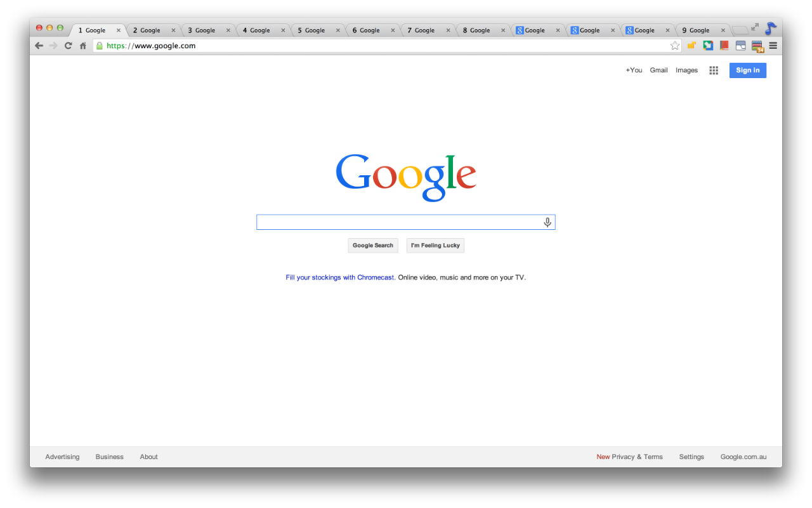The width and height of the screenshot is (812, 508).
Task: Click the I'm Feeling Lucky button
Action: (435, 246)
